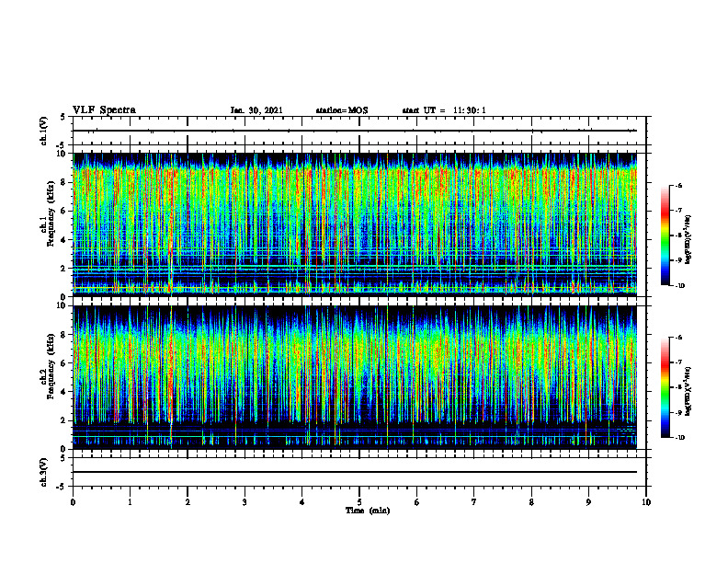Click the ch.3(V) waveform trace line
728x563 pixels.
pyautogui.click(x=355, y=472)
